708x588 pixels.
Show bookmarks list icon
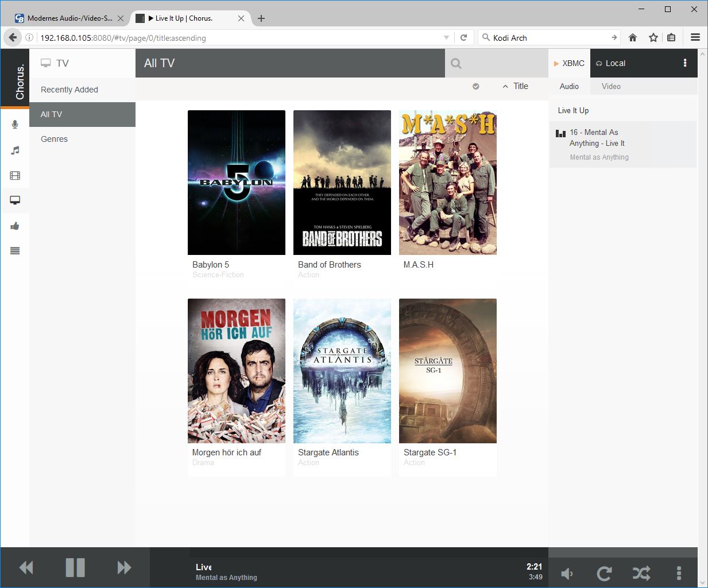click(671, 37)
